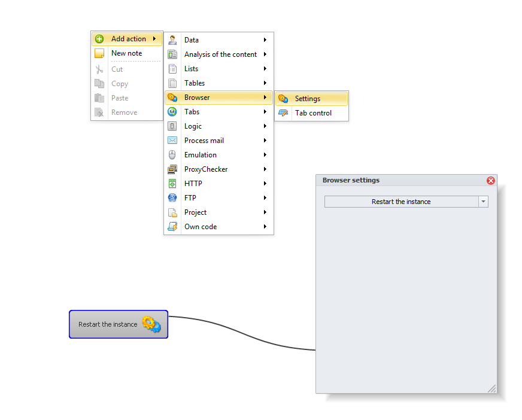Expand the Analysis of the content arrow

click(265, 54)
